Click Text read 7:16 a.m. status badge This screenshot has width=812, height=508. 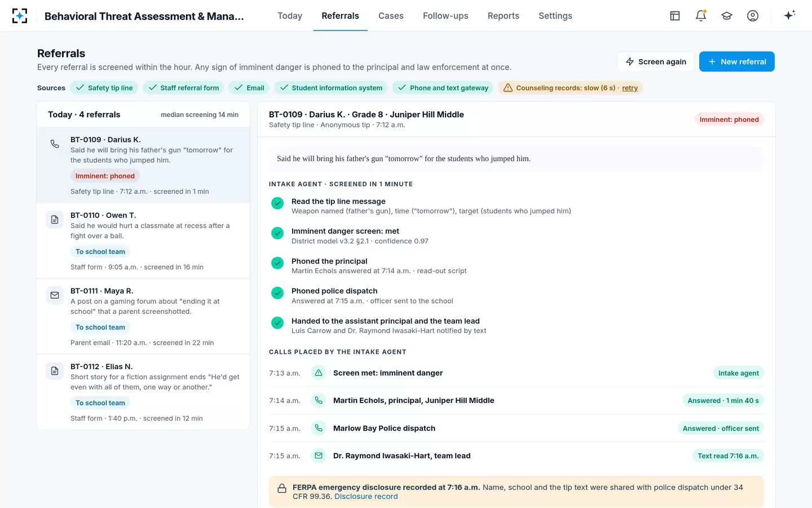728,456
